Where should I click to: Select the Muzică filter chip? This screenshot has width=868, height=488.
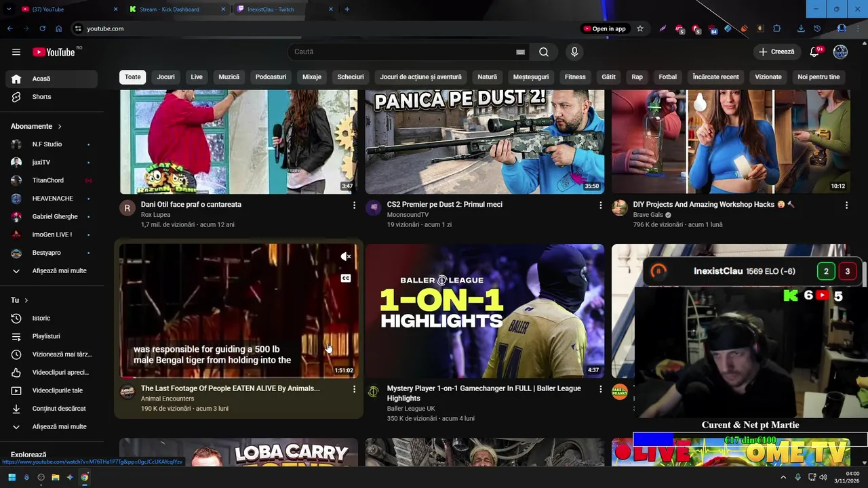[229, 77]
